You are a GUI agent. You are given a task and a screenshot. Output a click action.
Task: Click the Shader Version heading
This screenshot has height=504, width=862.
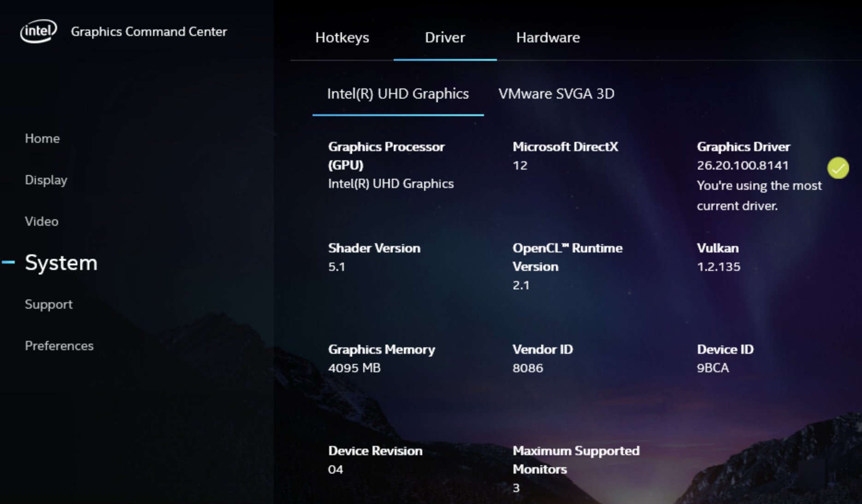point(374,248)
